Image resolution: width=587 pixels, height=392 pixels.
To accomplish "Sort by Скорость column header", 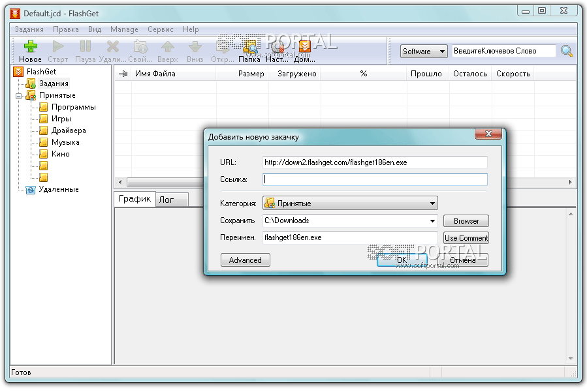I will point(513,74).
